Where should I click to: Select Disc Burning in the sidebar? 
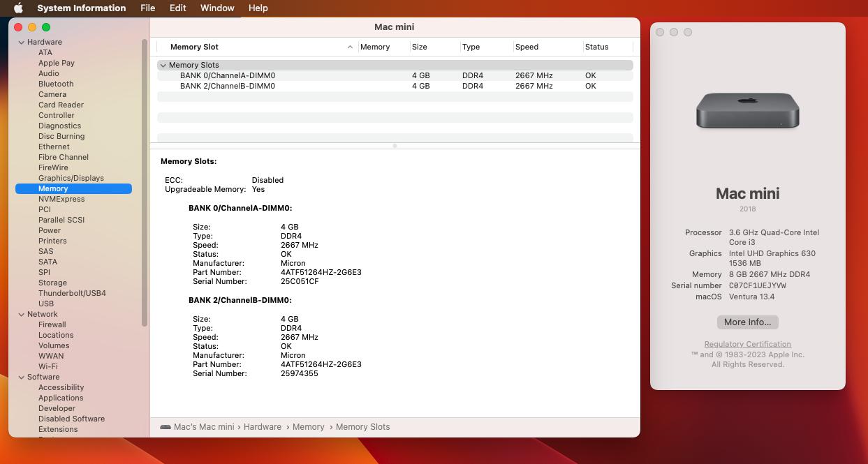tap(61, 136)
